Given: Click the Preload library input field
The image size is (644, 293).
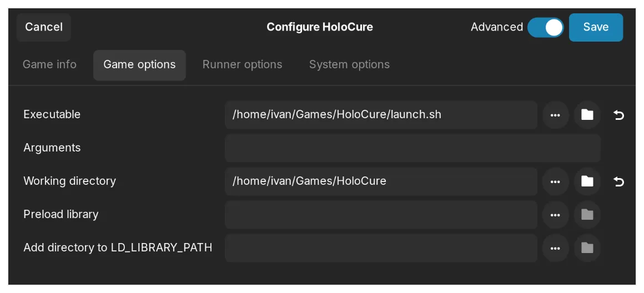Looking at the screenshot, I should pyautogui.click(x=381, y=215).
